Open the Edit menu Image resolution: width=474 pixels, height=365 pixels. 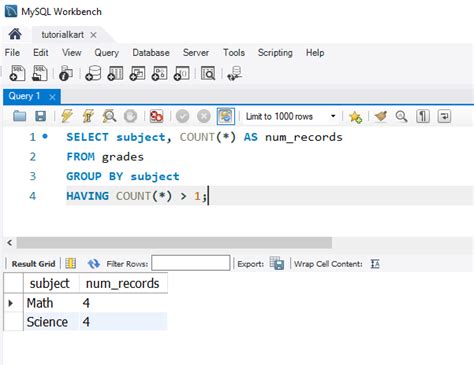(41, 53)
